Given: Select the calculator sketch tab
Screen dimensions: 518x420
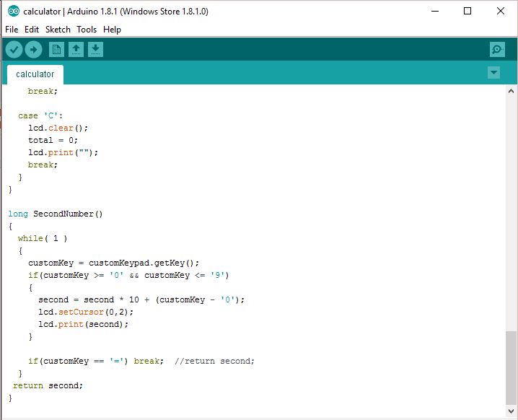Looking at the screenshot, I should (x=35, y=74).
